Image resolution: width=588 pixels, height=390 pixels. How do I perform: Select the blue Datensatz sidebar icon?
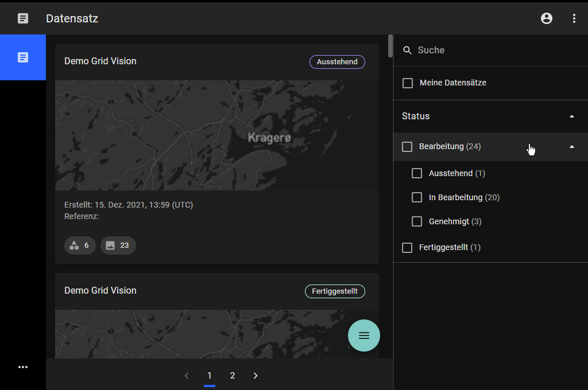(x=23, y=57)
